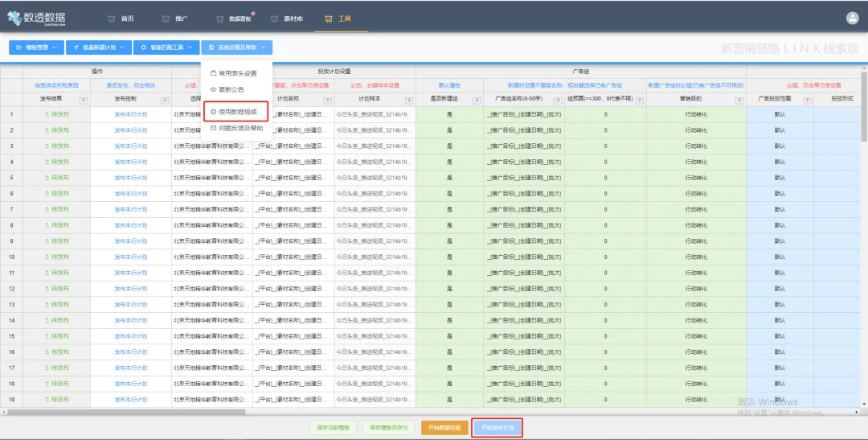Click 发布本行计划 link in row 1
This screenshot has height=440, width=868.
(x=131, y=114)
